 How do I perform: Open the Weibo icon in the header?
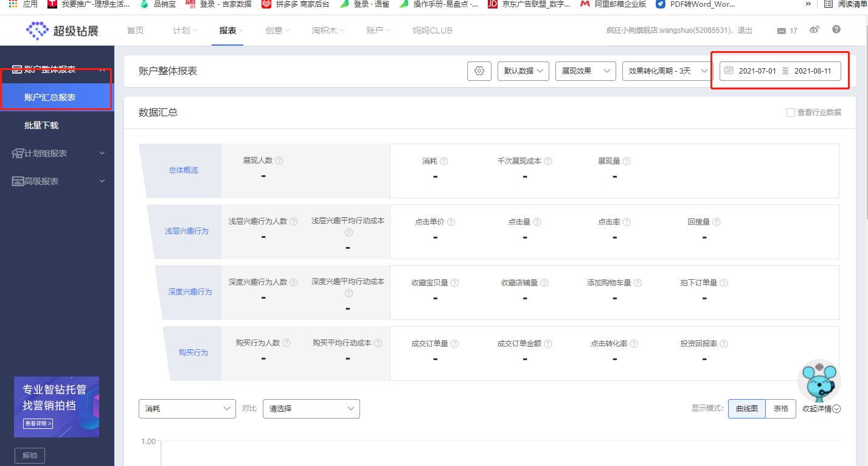click(x=814, y=30)
